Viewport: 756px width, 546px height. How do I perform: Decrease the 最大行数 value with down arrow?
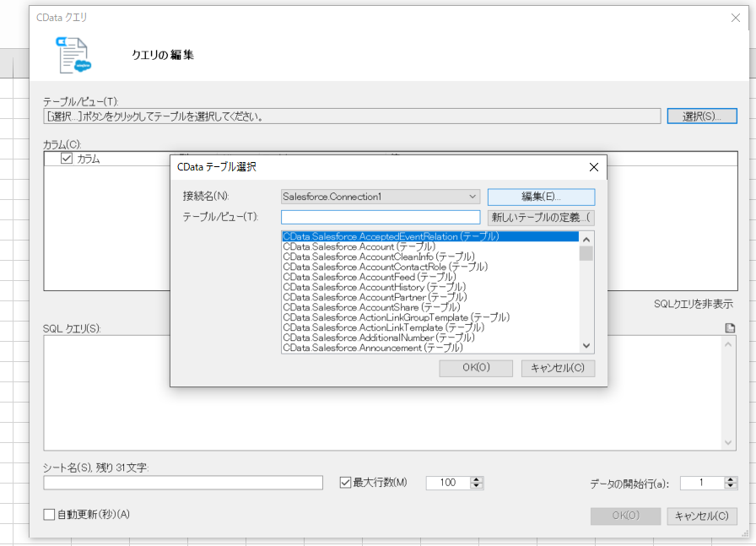(x=477, y=486)
